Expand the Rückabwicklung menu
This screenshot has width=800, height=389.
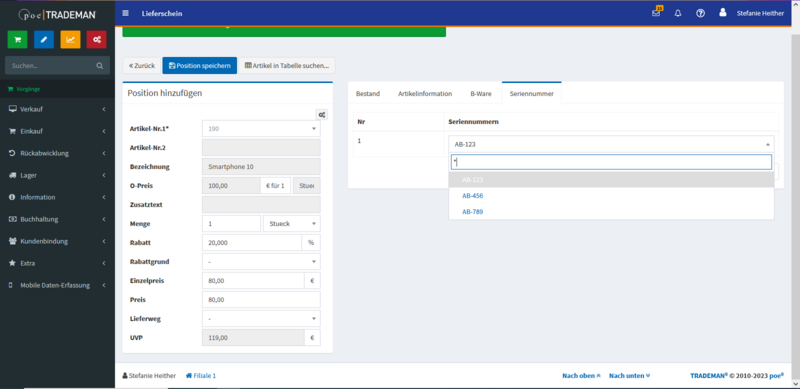tap(57, 153)
